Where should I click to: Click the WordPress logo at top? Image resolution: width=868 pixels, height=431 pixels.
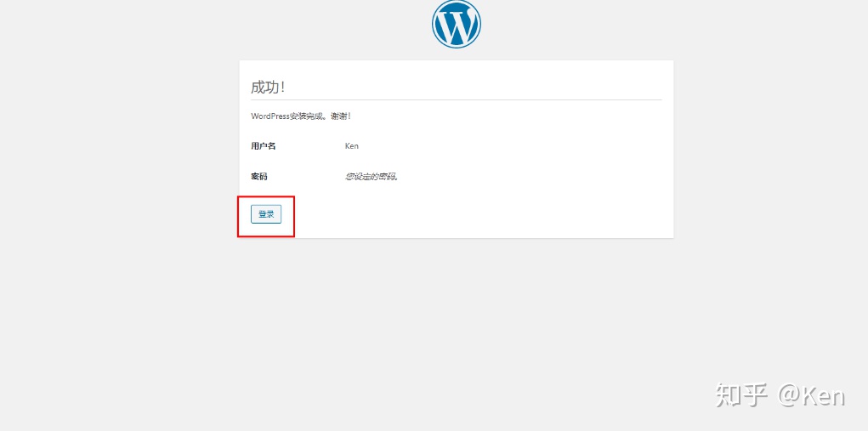point(457,24)
